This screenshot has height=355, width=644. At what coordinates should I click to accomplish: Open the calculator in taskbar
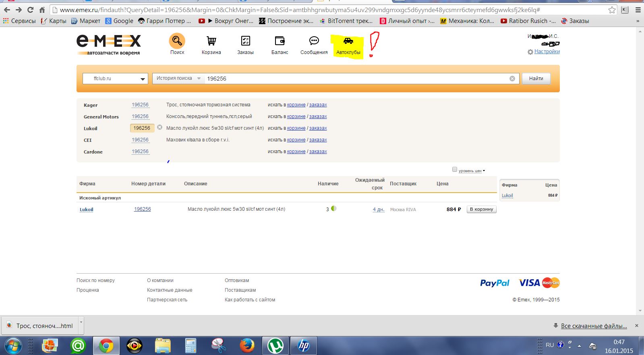pos(191,346)
